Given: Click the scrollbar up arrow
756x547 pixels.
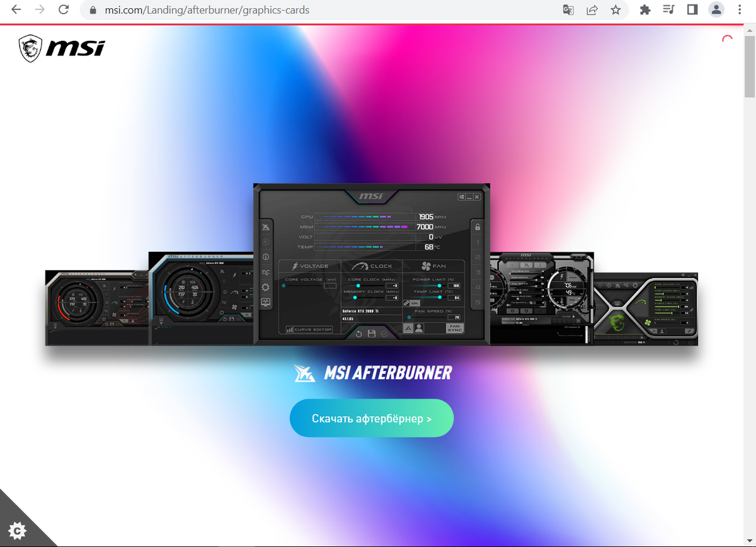Looking at the screenshot, I should click(750, 30).
